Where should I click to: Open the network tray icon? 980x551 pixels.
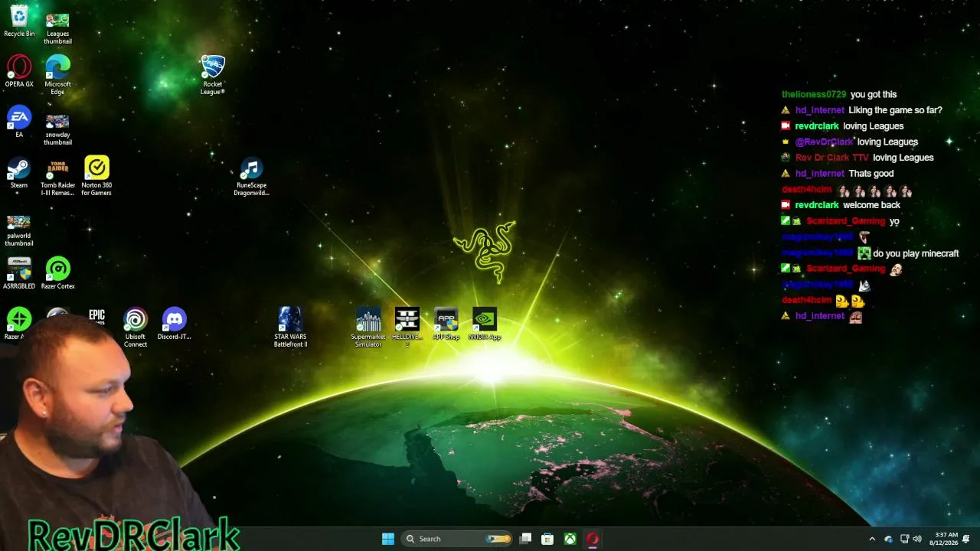coord(904,539)
